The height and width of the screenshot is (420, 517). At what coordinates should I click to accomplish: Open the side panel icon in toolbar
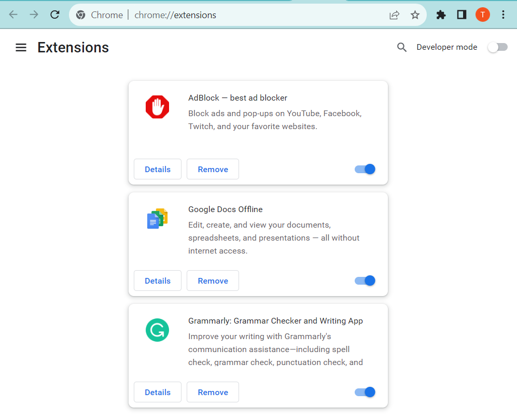point(462,15)
